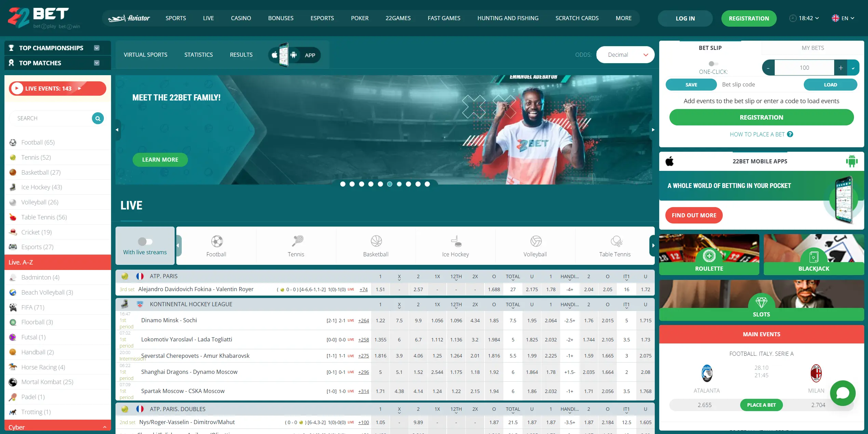Screen dimensions: 868x434
Task: Open the live chat bubble
Action: pos(842,393)
